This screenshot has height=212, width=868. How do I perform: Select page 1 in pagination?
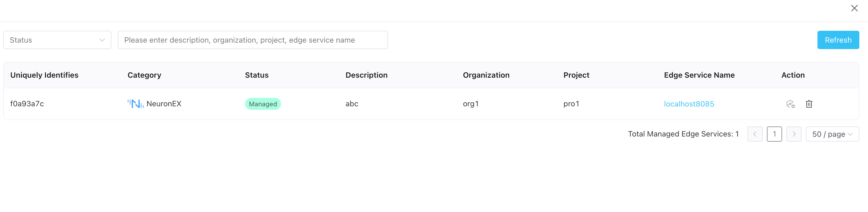774,134
